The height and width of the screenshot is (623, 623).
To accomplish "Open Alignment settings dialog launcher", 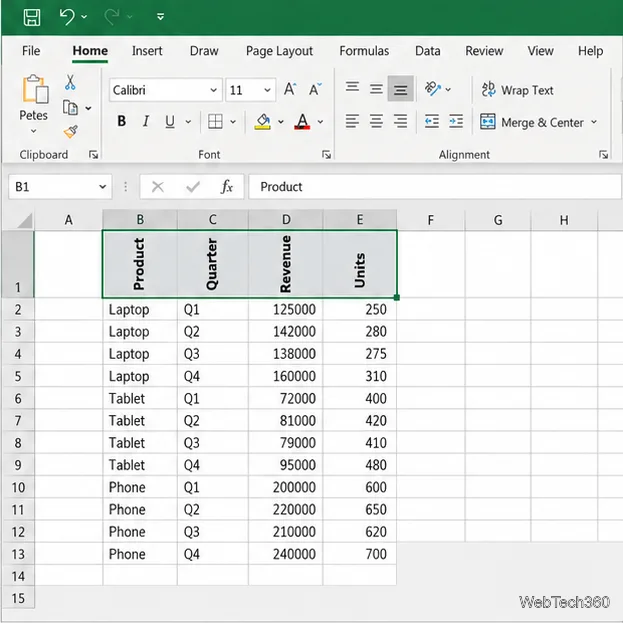I will click(604, 155).
